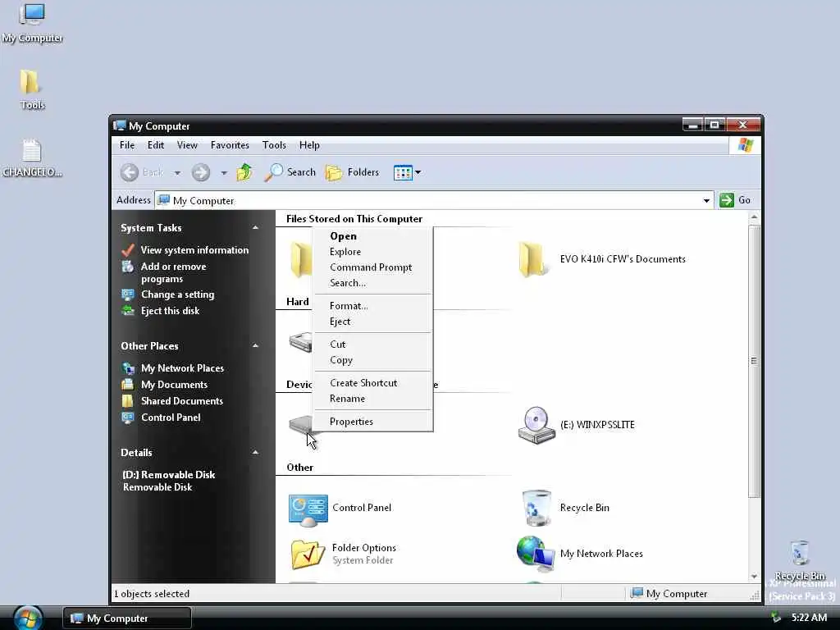The height and width of the screenshot is (630, 840).
Task: Click the Search magnifier toolbar button
Action: pyautogui.click(x=290, y=172)
